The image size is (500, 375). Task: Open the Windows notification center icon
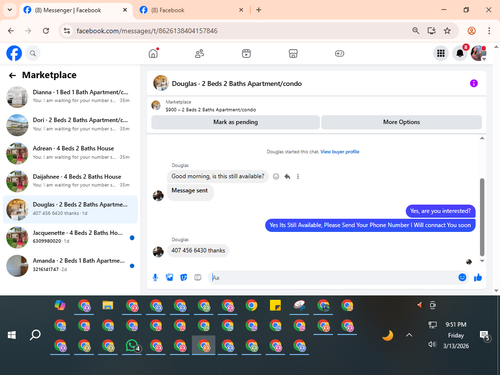click(484, 336)
